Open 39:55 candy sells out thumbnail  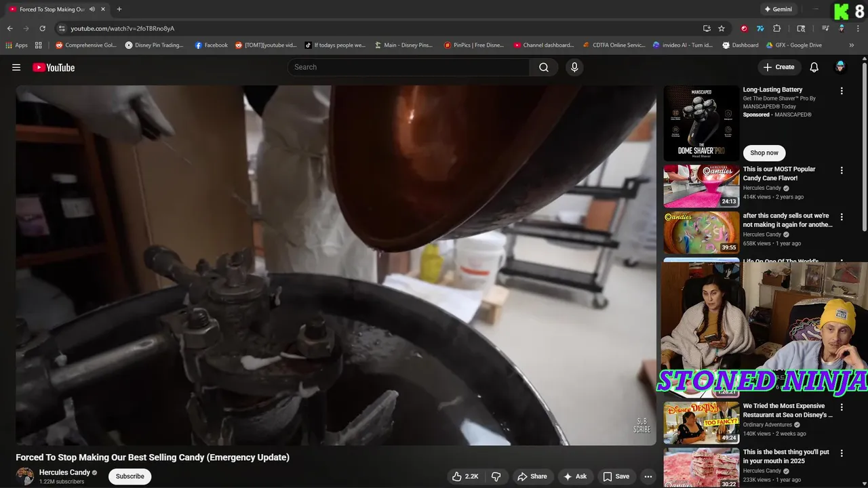(701, 232)
